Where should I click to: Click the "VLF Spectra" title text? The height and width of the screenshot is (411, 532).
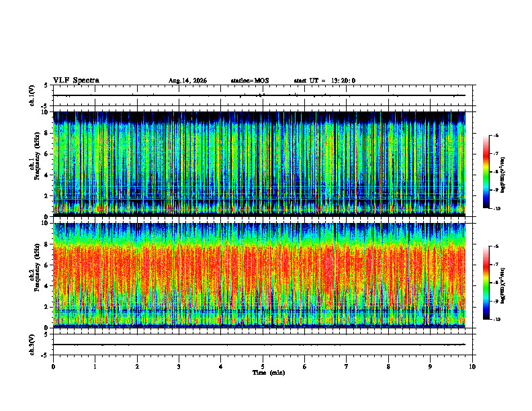tap(76, 81)
